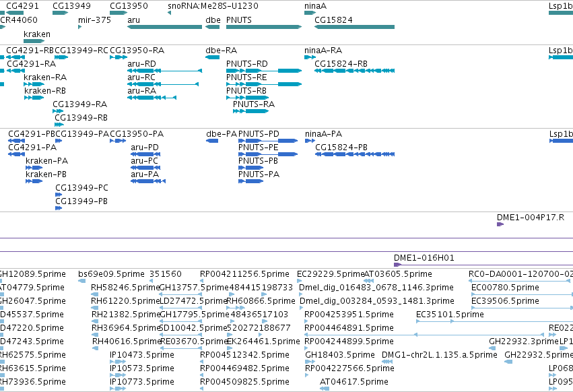Click the CG15824 gene bar

(x=354, y=27)
